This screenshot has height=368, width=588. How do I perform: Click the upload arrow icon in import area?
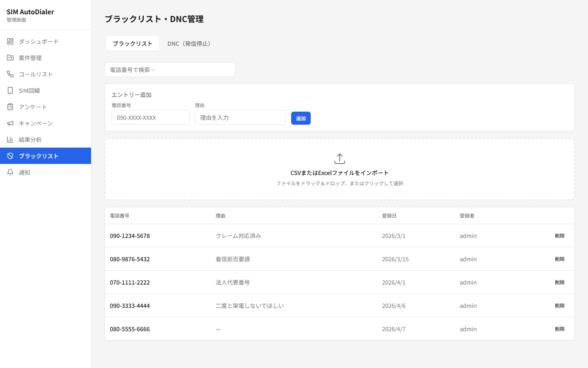pos(340,159)
